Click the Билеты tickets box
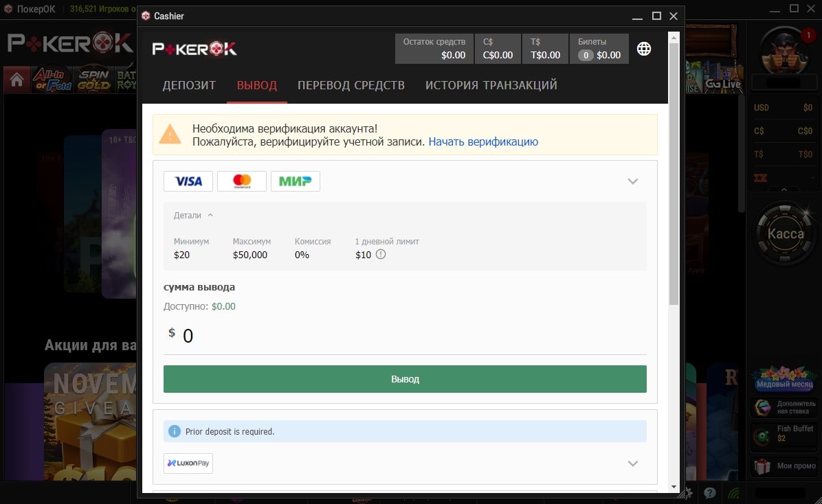This screenshot has height=504, width=822. coord(599,49)
